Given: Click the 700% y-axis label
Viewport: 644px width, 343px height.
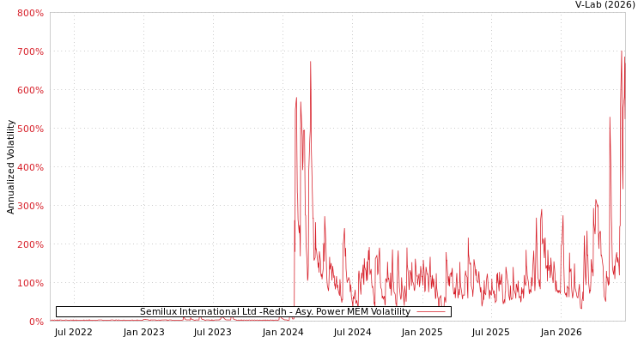Looking at the screenshot, I should (30, 51).
